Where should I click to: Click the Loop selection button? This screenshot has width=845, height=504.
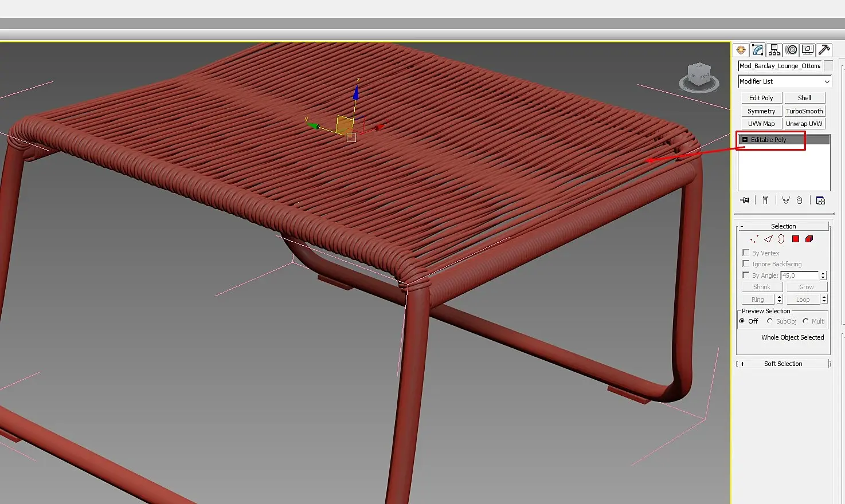(x=803, y=300)
